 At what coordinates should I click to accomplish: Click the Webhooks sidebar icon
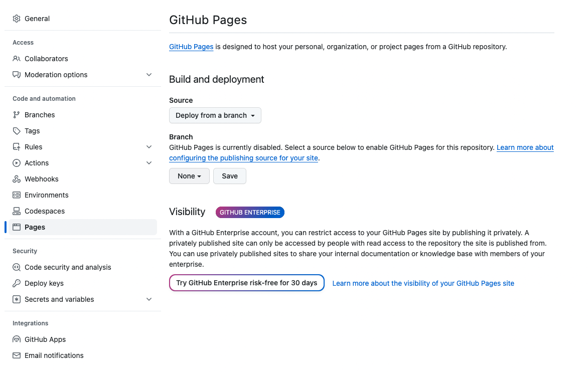tap(17, 179)
